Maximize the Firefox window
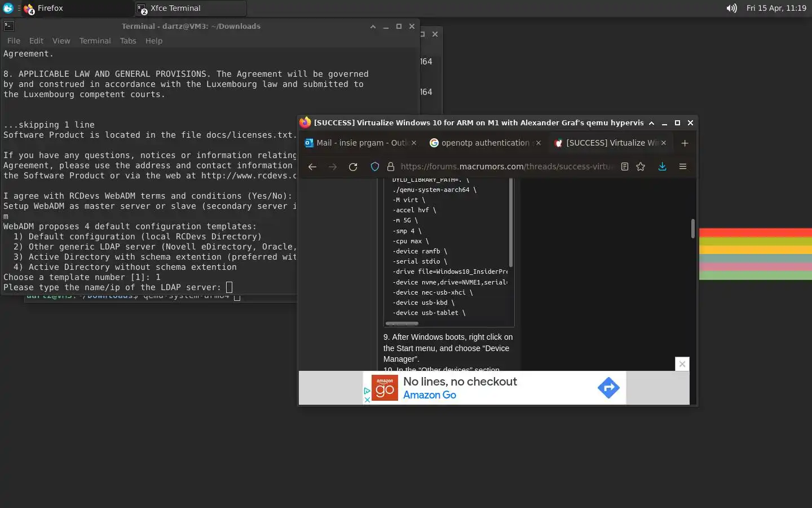 pos(677,123)
